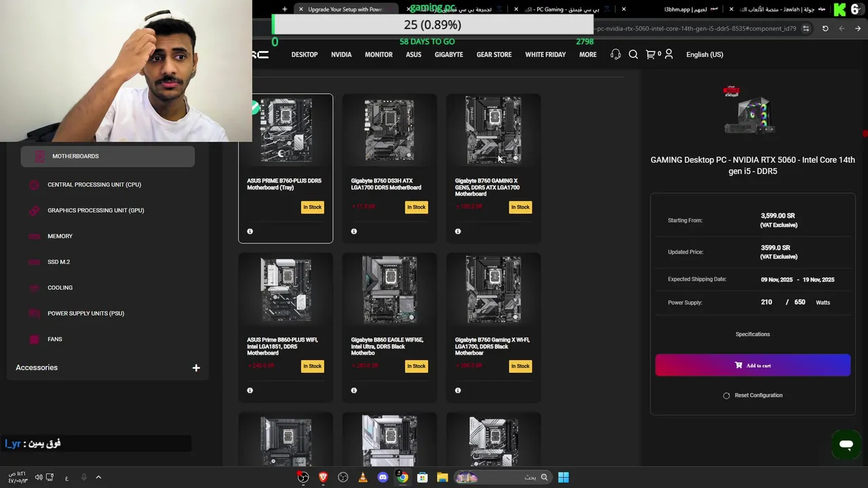Open a new browser tab
The width and height of the screenshot is (868, 488).
coord(285,9)
